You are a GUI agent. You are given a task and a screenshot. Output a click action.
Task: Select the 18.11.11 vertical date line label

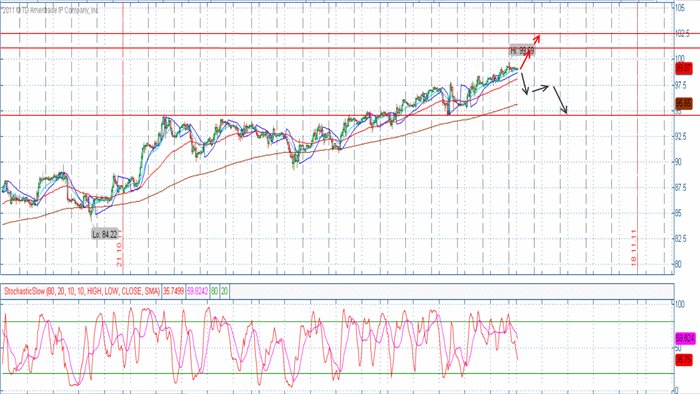(x=633, y=248)
